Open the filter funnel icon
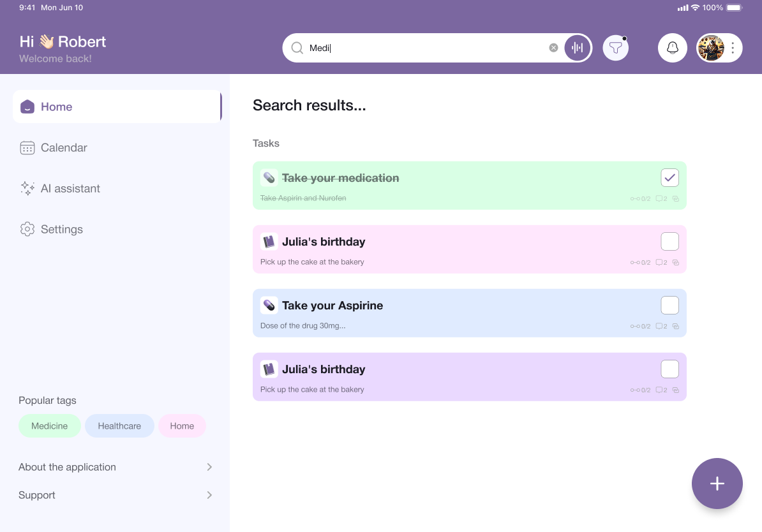Image resolution: width=762 pixels, height=532 pixels. pyautogui.click(x=615, y=48)
